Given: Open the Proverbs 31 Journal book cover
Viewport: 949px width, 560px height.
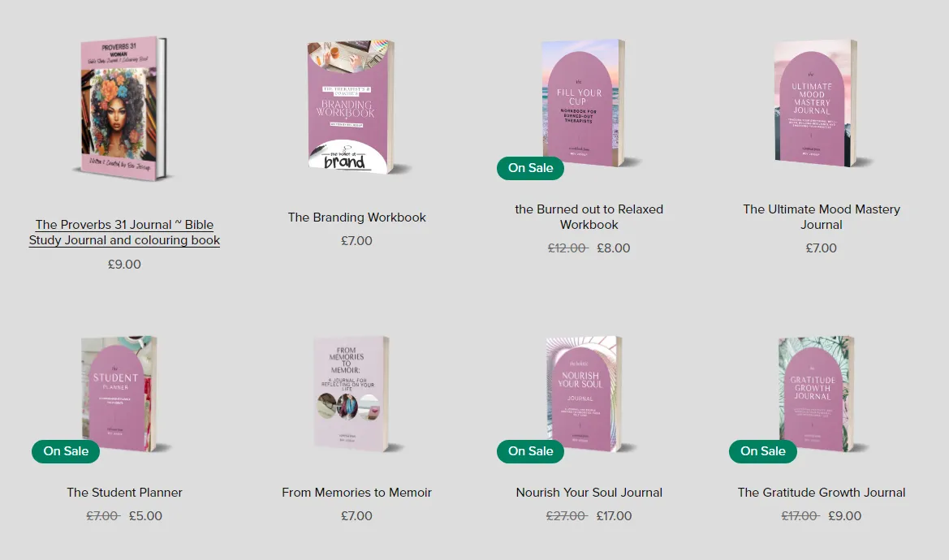Looking at the screenshot, I should pyautogui.click(x=124, y=109).
